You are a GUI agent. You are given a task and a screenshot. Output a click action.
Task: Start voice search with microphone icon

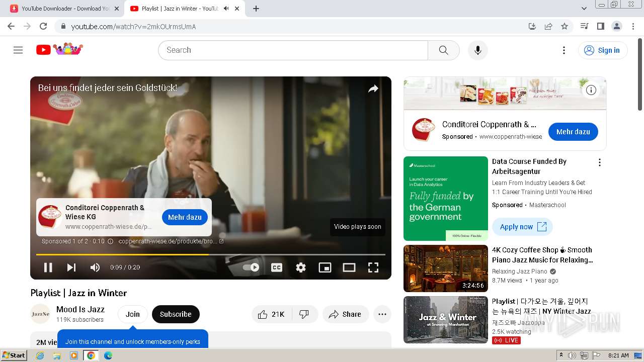click(x=477, y=50)
